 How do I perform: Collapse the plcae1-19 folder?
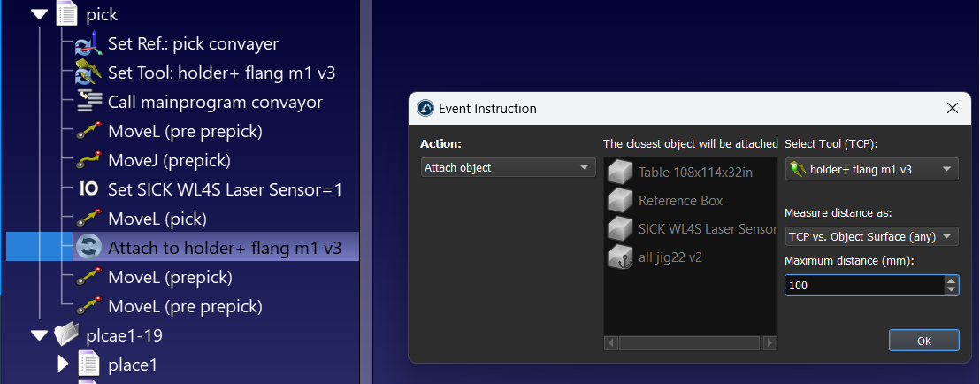(40, 336)
